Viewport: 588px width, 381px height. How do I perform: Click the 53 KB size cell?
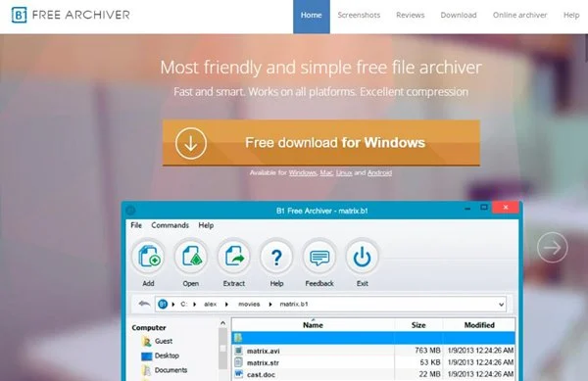430,362
